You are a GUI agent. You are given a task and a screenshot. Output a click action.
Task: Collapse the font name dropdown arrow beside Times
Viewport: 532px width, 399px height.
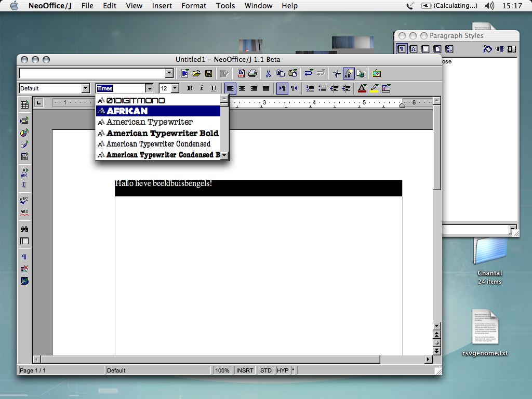point(149,88)
